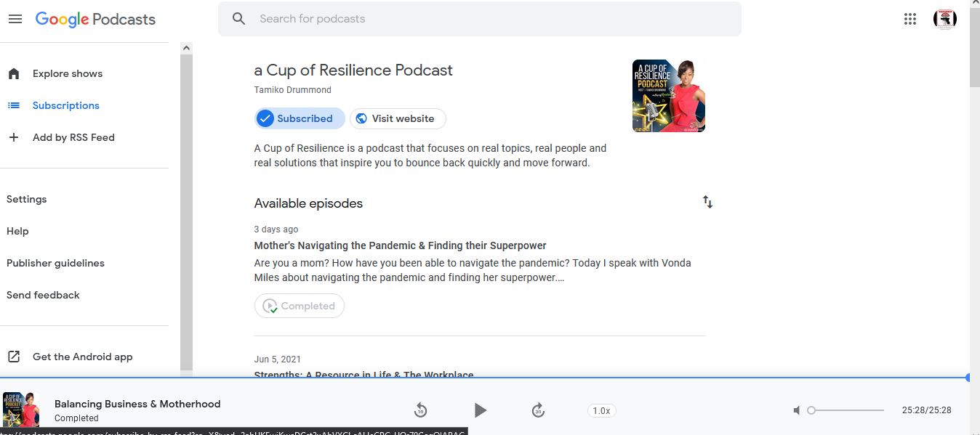Click the Jun 5, 2021 date
Image resolution: width=980 pixels, height=435 pixels.
tap(278, 359)
